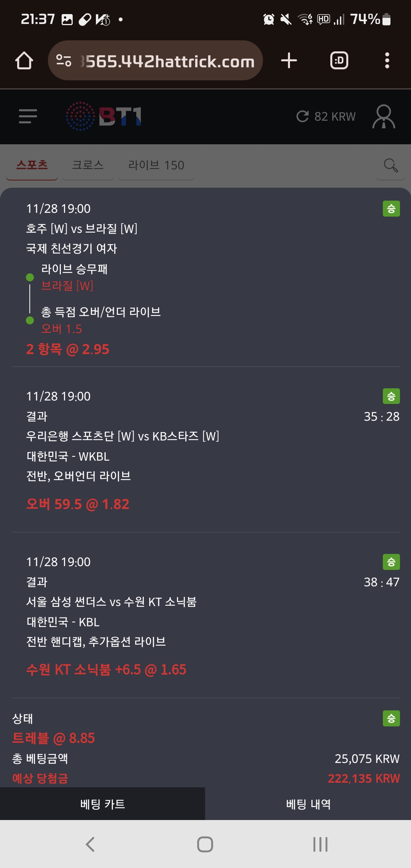Tap the site settings icon in address bar
Screen dimensions: 411x868
[64, 61]
